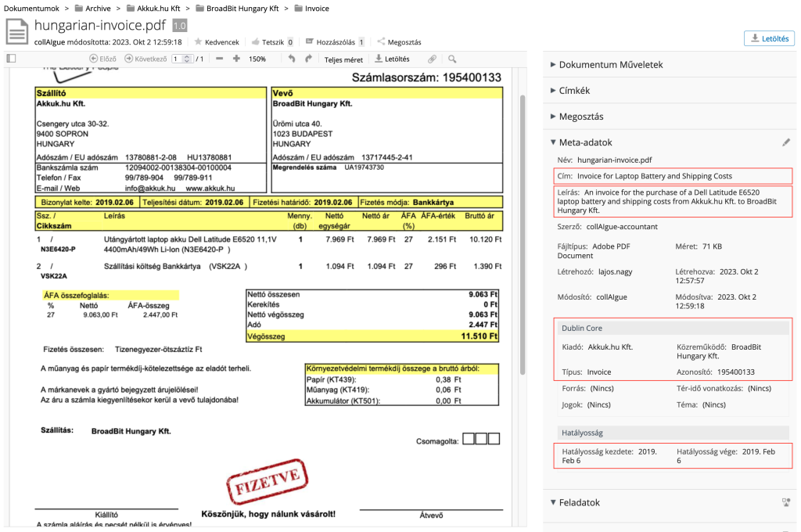Rotate the document clockwise
801x532 pixels.
click(x=308, y=59)
